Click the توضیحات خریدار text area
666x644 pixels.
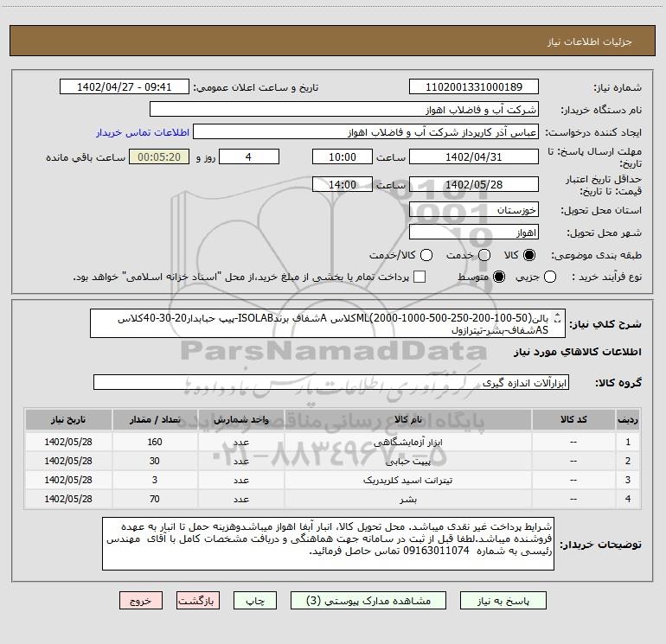[328, 544]
